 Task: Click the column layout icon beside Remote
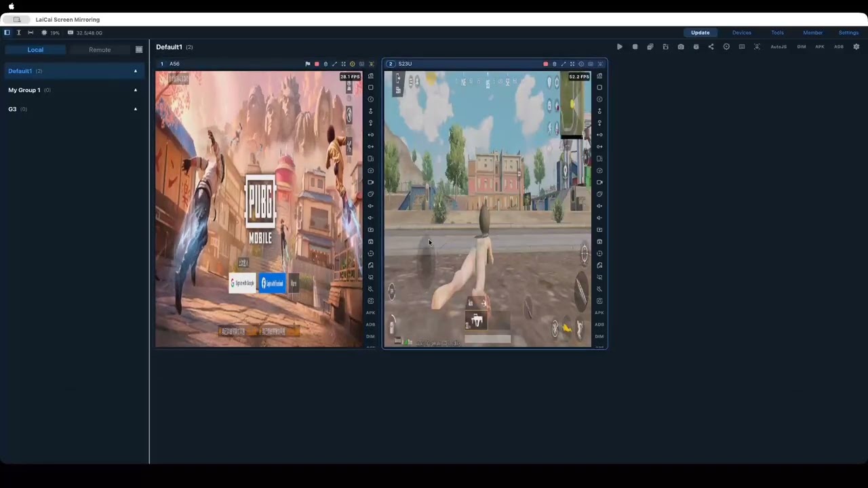[139, 49]
